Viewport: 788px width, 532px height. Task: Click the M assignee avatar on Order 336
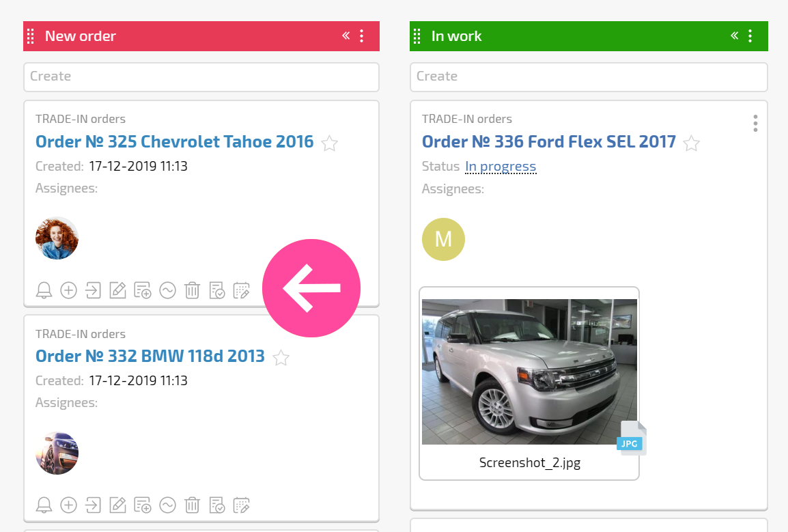pyautogui.click(x=443, y=239)
